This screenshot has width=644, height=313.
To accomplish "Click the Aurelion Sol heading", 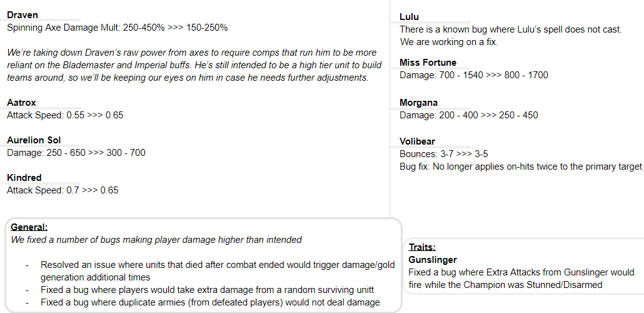I will pyautogui.click(x=34, y=140).
